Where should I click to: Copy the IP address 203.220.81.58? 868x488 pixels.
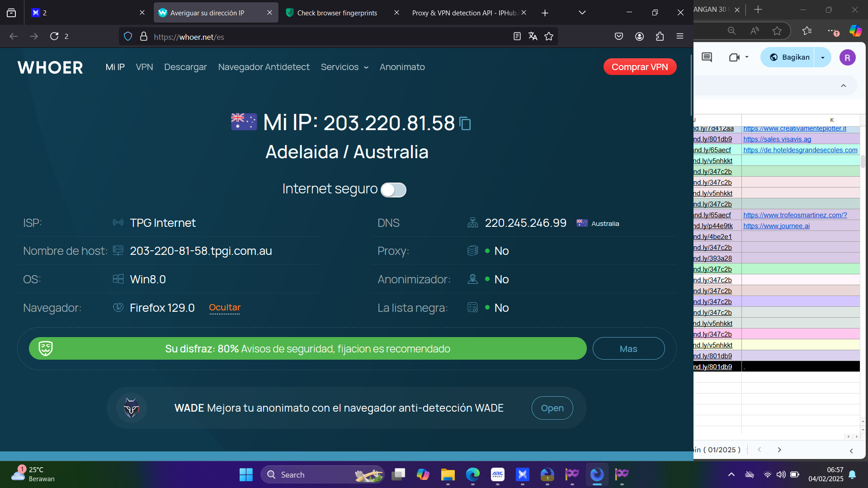coord(465,123)
